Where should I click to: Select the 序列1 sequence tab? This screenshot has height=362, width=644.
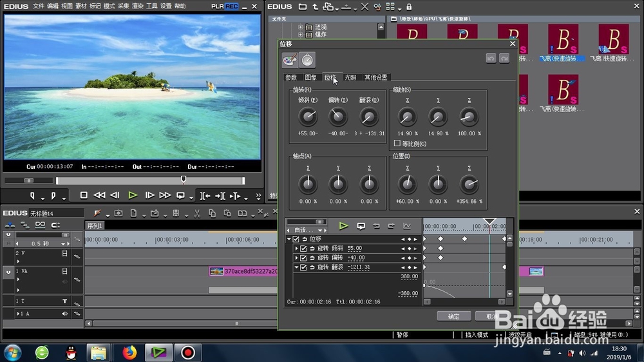coord(95,225)
